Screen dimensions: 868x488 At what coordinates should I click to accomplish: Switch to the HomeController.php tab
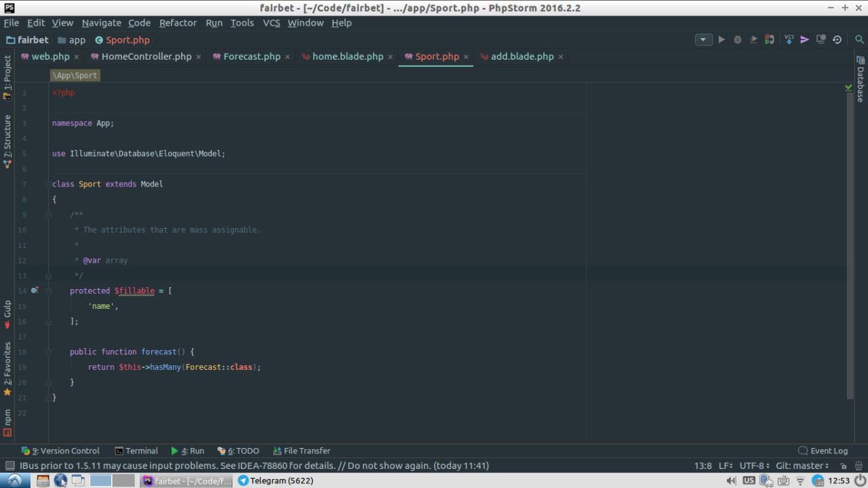tap(146, 56)
